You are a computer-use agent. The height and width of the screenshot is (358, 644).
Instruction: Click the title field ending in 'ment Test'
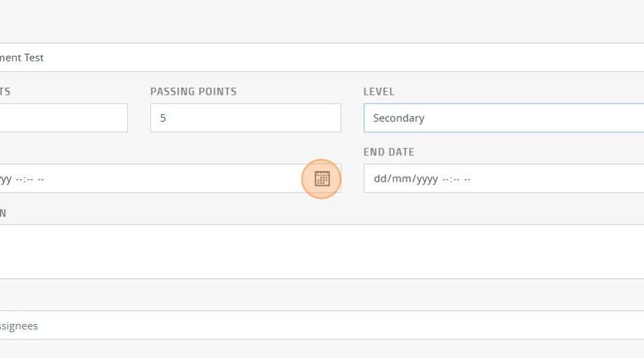[321, 58]
